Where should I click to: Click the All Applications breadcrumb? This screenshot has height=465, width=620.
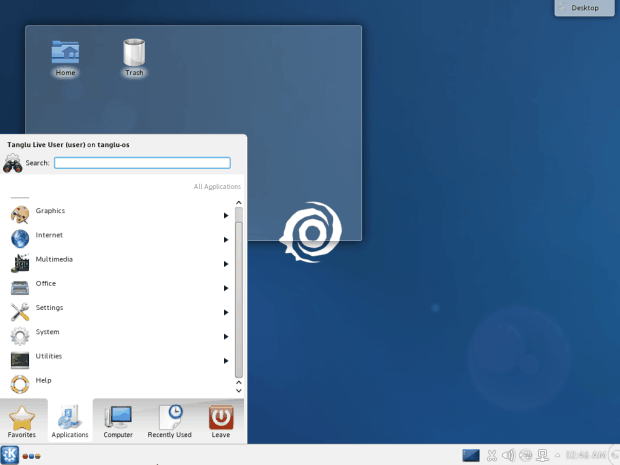click(x=217, y=187)
